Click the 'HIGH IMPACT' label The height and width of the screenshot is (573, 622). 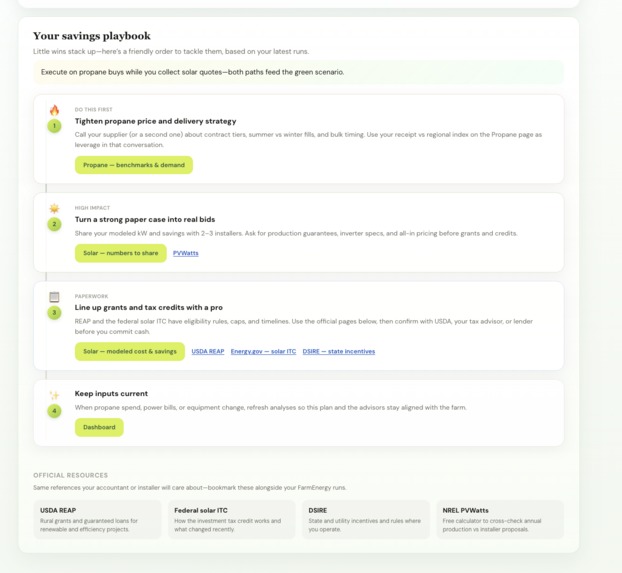(92, 208)
